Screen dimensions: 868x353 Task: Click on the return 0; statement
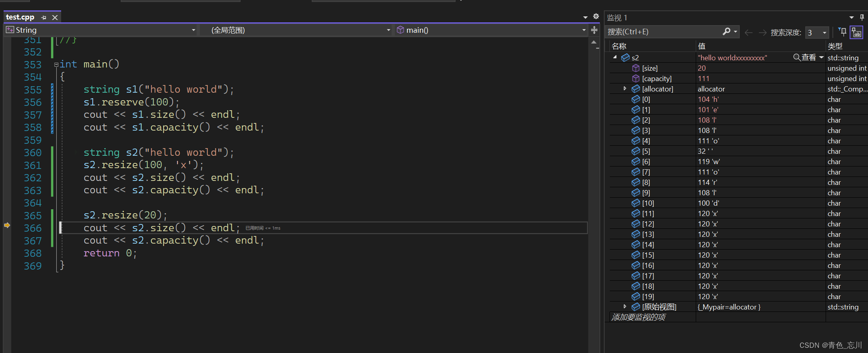pyautogui.click(x=110, y=253)
